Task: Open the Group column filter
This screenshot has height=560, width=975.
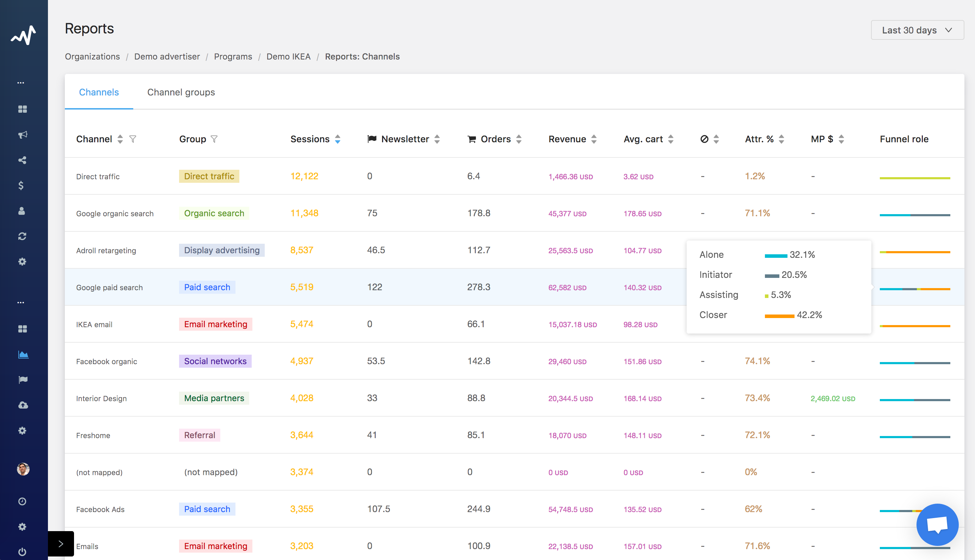Action: (214, 139)
